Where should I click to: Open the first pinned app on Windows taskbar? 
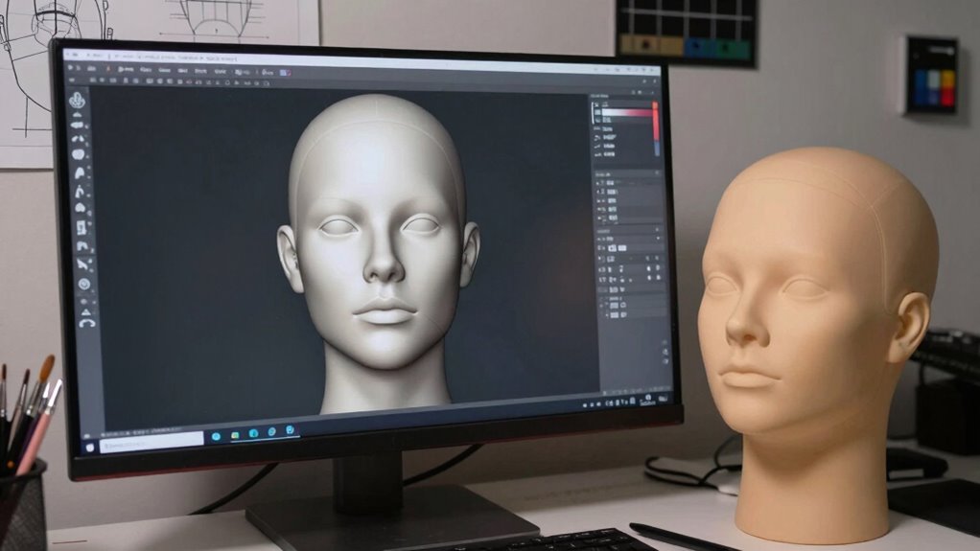point(216,435)
